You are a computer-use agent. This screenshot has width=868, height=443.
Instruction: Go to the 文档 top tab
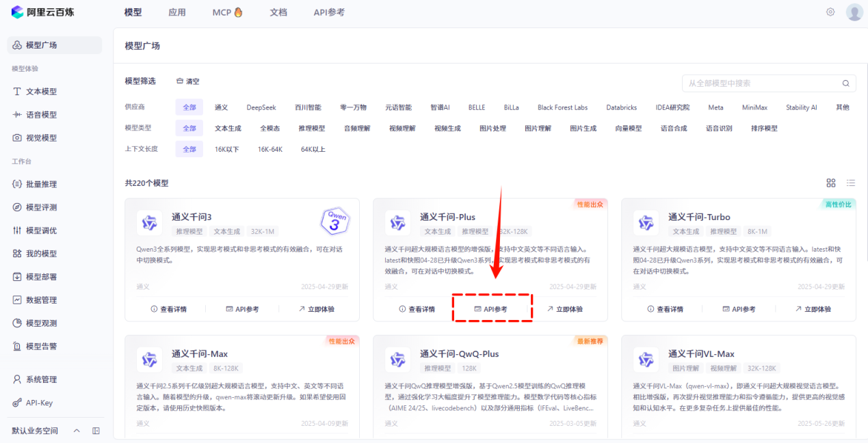(x=278, y=12)
